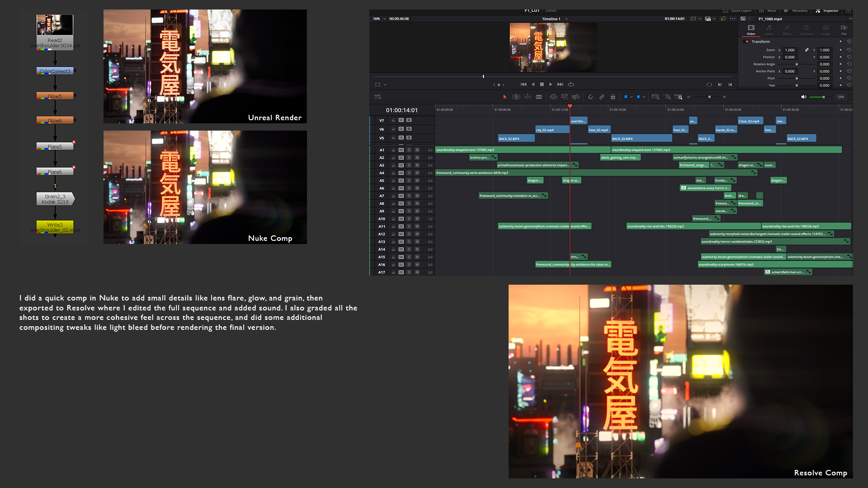Reset the Transform section with reset icon
868x488 pixels.
(849, 42)
